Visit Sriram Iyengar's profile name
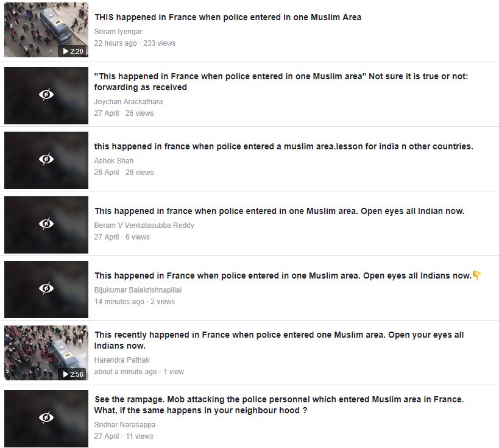The width and height of the screenshot is (499, 448). [x=118, y=32]
